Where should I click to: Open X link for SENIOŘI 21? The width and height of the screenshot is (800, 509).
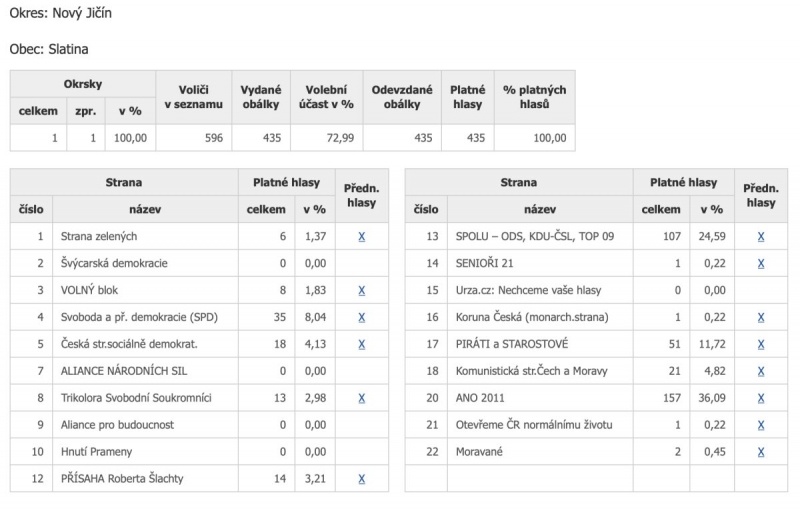(761, 264)
